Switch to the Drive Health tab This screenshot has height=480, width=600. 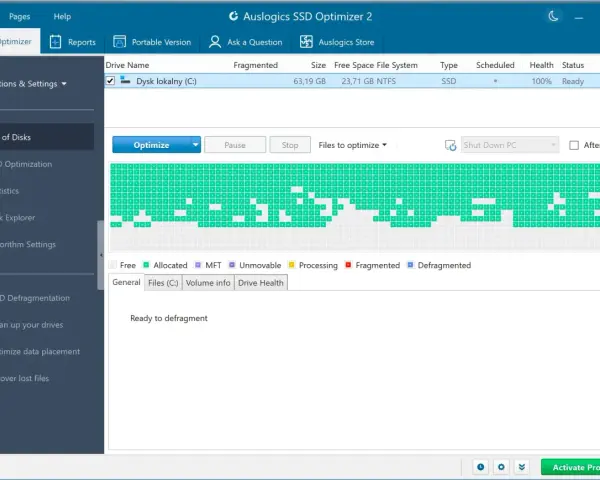pyautogui.click(x=261, y=283)
